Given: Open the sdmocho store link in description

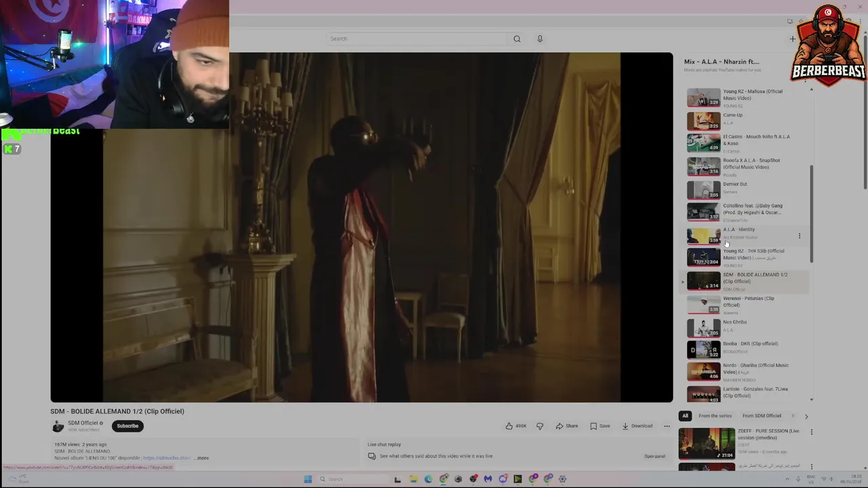Looking at the screenshot, I should [166, 457].
